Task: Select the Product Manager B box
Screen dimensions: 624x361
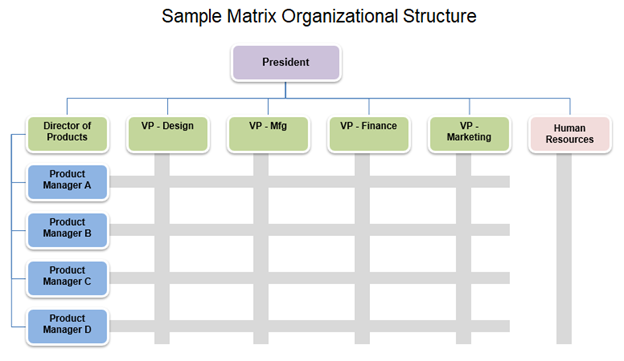Action: pos(67,230)
